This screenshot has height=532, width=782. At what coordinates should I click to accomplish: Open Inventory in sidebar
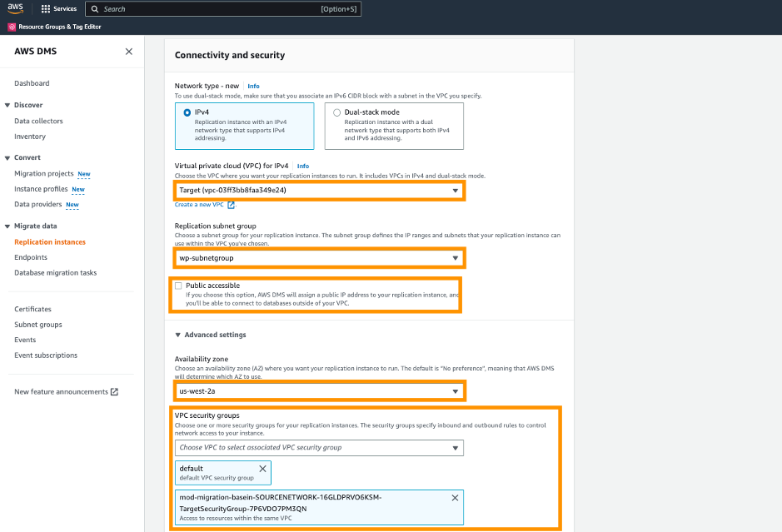coord(30,137)
